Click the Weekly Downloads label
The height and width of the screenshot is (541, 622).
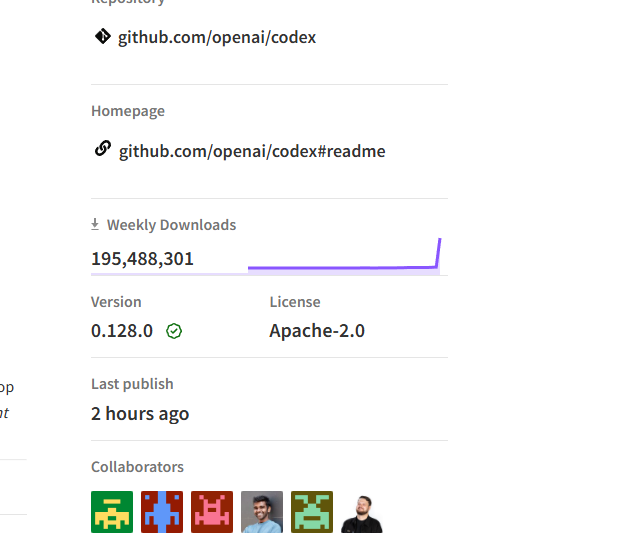[x=171, y=225]
